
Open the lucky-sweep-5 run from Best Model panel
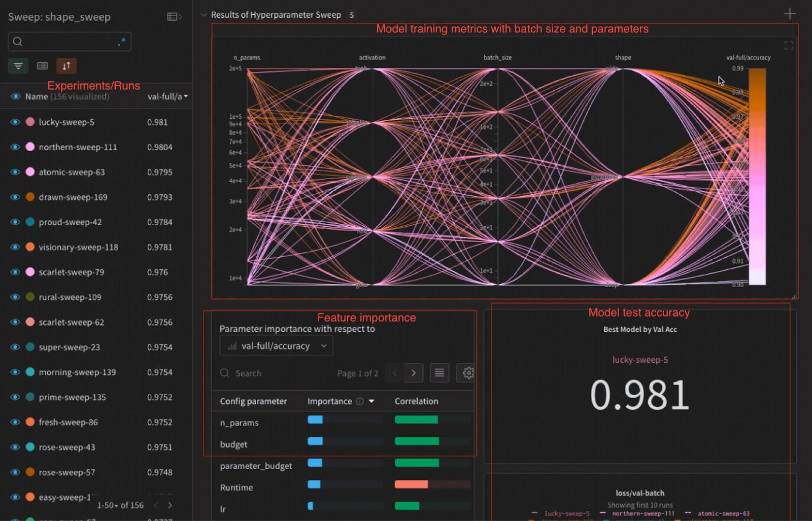coord(639,360)
